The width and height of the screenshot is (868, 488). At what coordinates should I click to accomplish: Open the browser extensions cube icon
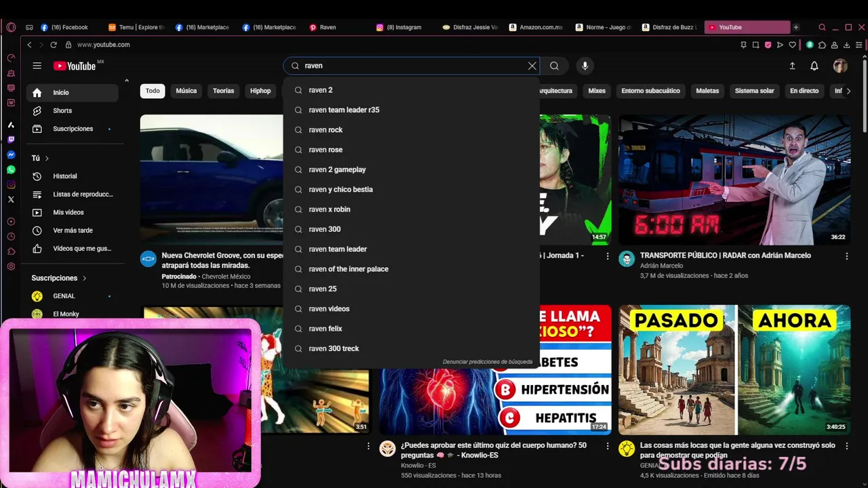(x=822, y=45)
